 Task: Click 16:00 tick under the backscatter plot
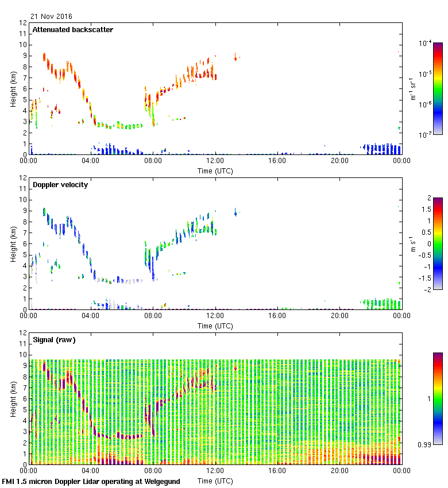pos(277,161)
